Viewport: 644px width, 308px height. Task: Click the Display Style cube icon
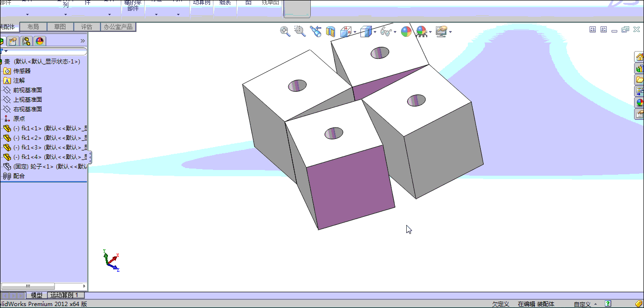[366, 32]
